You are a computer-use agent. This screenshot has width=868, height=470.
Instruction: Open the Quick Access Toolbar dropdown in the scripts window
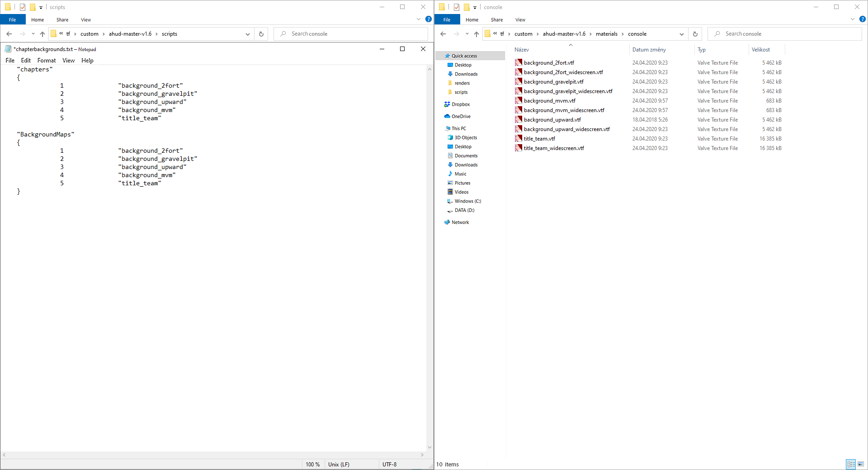pos(41,7)
